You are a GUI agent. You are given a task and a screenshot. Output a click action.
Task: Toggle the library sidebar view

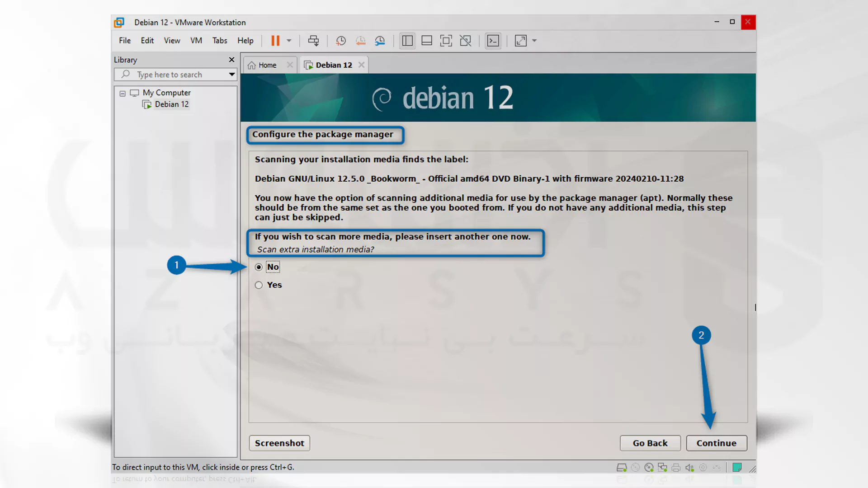(x=407, y=41)
